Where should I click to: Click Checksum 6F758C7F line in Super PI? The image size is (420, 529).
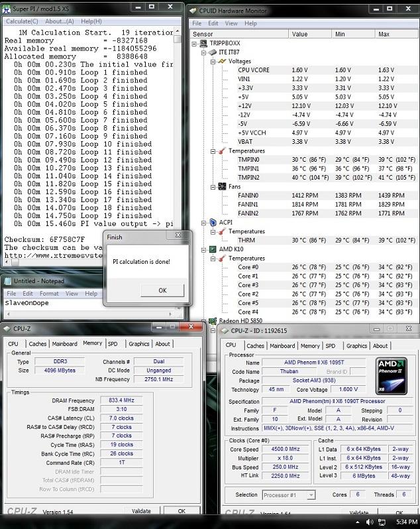pos(44,239)
